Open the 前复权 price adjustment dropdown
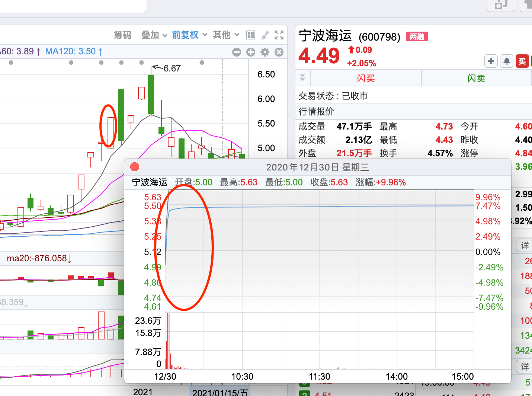 point(189,35)
